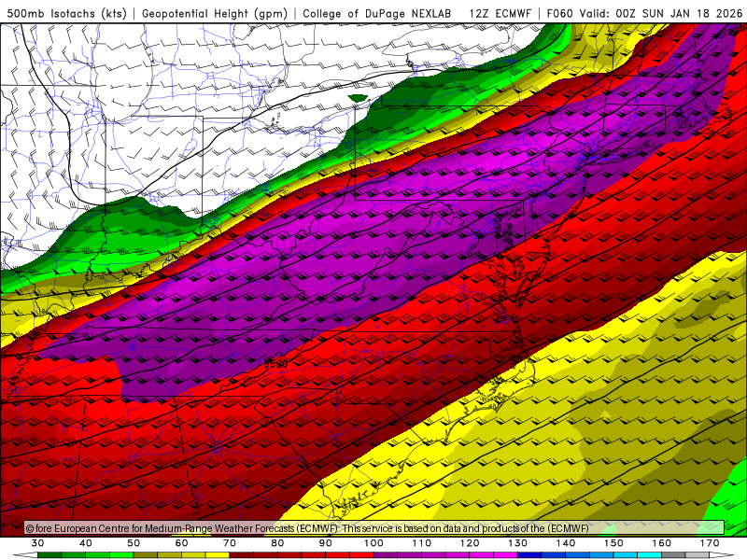Click the bright yellow swatch just before 70

point(218,555)
